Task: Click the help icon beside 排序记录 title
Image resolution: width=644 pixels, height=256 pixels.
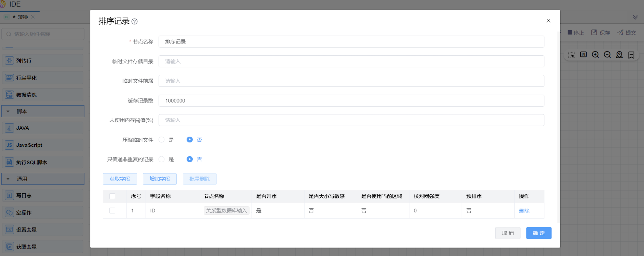Action: tap(135, 22)
